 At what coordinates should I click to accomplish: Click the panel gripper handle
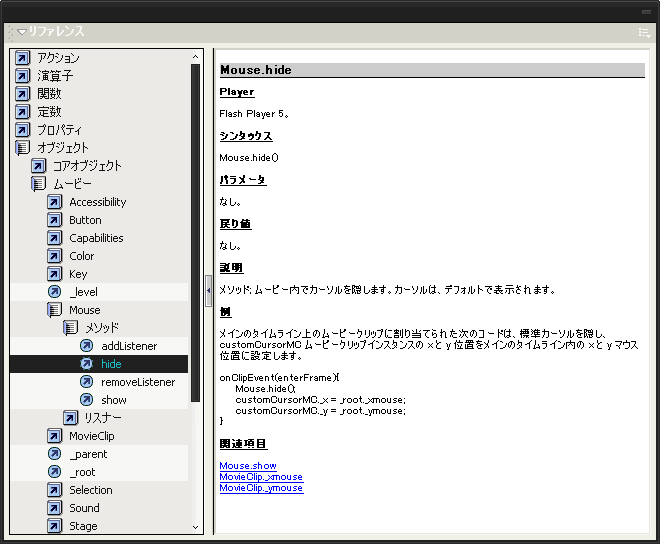click(11, 33)
